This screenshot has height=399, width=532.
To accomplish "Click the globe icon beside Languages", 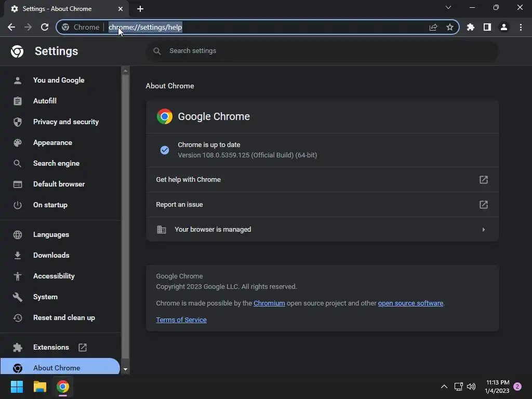I will (18, 234).
